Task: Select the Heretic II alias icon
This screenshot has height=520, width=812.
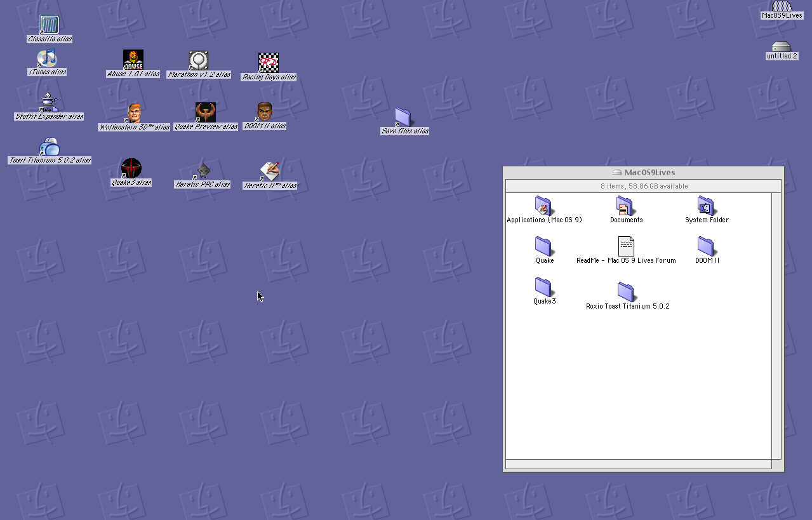Action: [270, 171]
